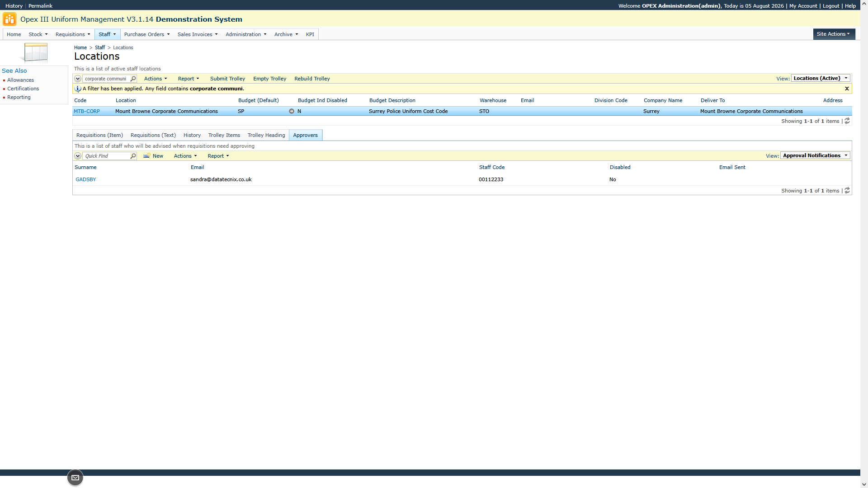Screen dimensions: 868x488
Task: Click the Empty Trolley button
Action: click(x=270, y=79)
